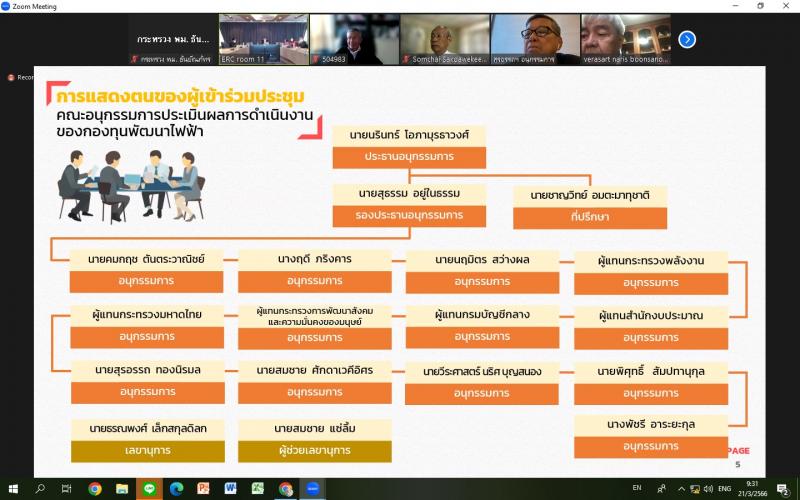This screenshot has width=800, height=500.
Task: Click name นายนฤมิตร สว่างผล
Action: [482, 260]
